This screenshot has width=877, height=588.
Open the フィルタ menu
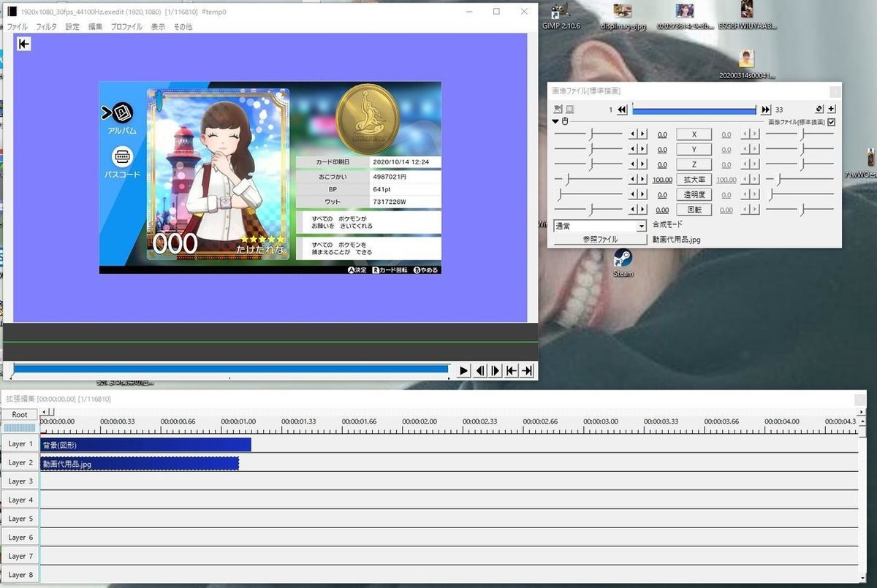click(x=47, y=26)
